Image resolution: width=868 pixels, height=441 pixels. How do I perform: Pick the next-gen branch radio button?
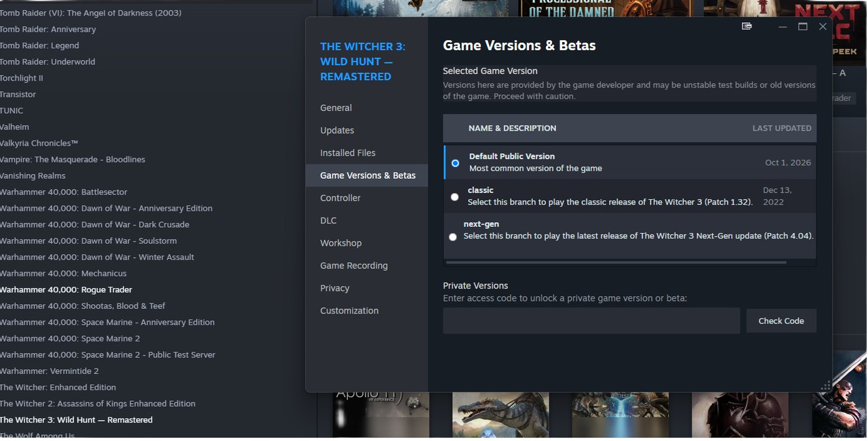[453, 237]
